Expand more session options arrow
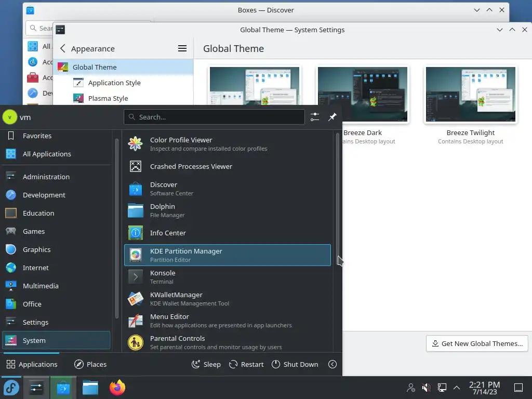This screenshot has height=399, width=532. click(x=332, y=364)
